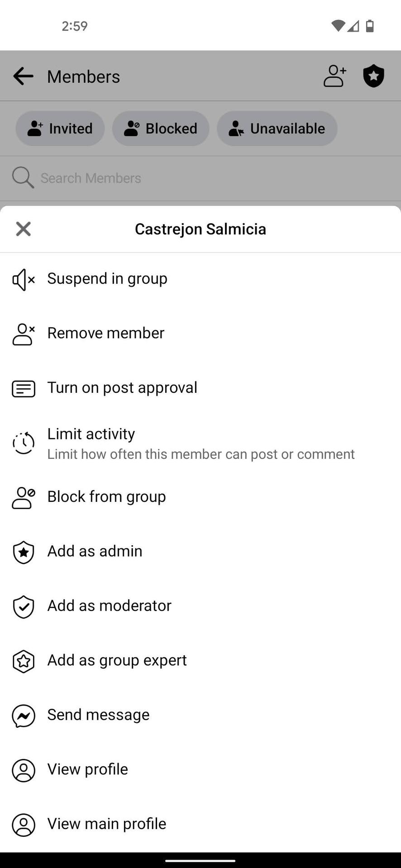
Task: Close the Castrejon Salmicia action sheet
Action: pyautogui.click(x=23, y=229)
